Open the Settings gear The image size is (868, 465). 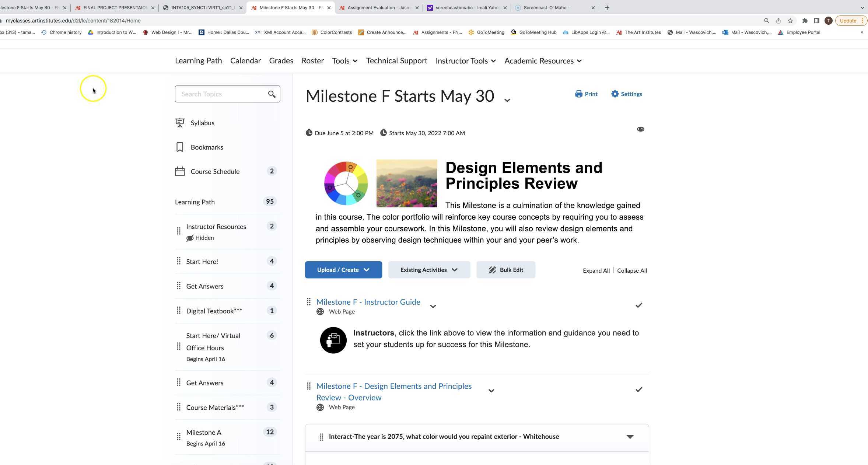[615, 94]
